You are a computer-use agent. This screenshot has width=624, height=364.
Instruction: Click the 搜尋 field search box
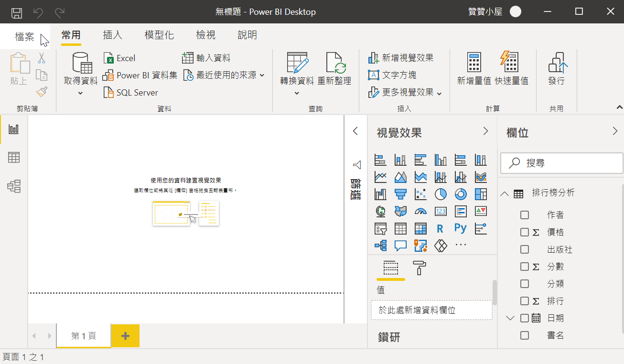(562, 163)
